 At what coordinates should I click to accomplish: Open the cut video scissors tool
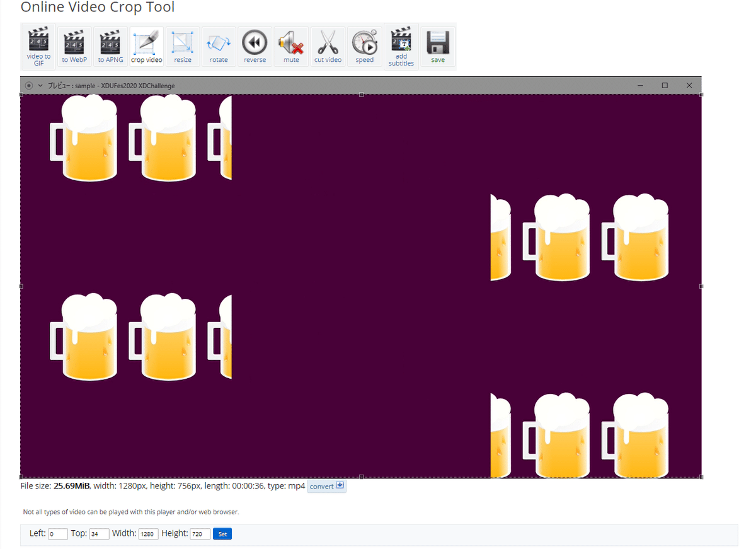(x=328, y=47)
